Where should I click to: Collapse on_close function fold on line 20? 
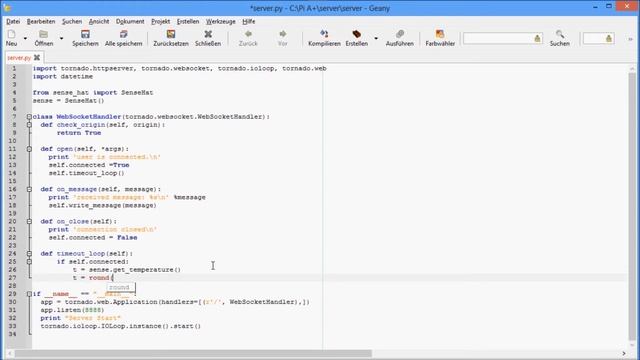pyautogui.click(x=29, y=222)
